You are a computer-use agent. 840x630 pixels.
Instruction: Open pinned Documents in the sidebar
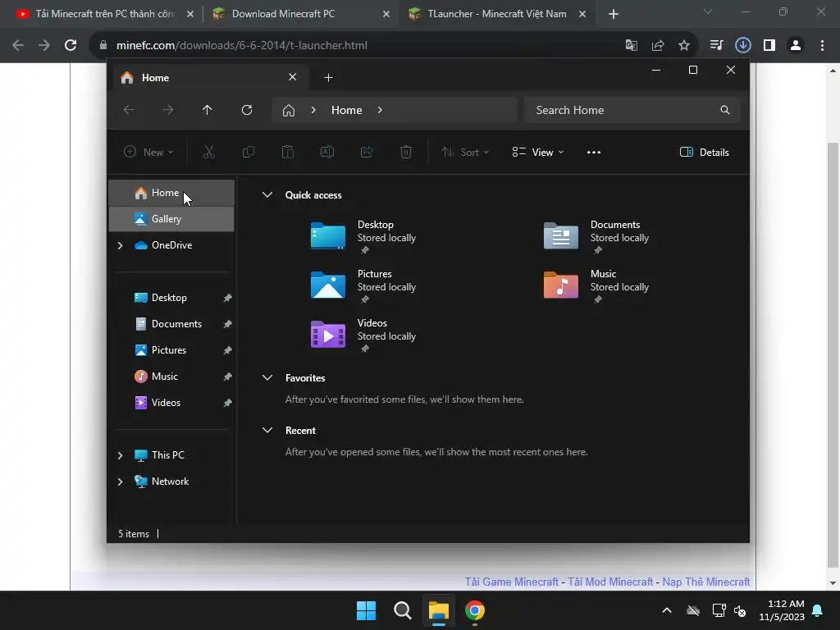(171, 324)
